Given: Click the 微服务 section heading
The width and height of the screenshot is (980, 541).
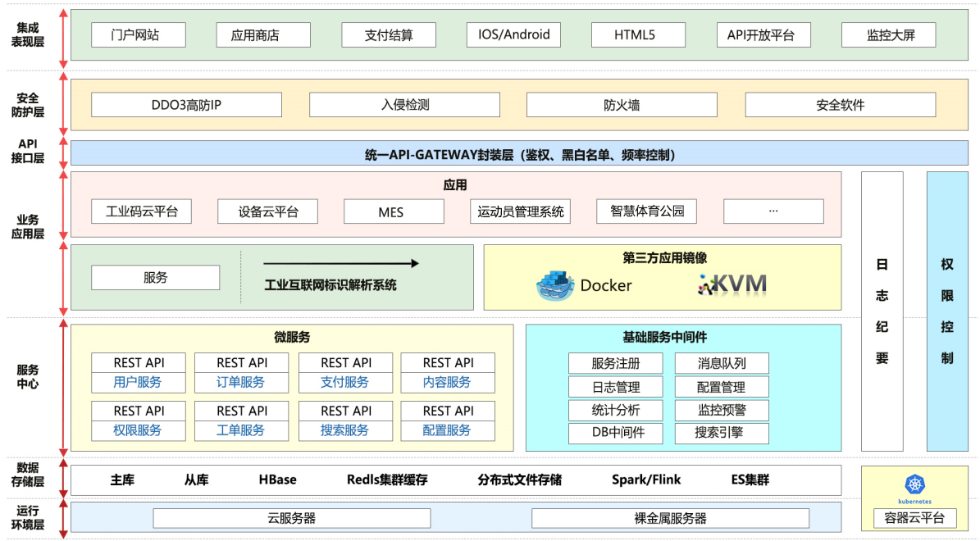Looking at the screenshot, I should (x=292, y=338).
